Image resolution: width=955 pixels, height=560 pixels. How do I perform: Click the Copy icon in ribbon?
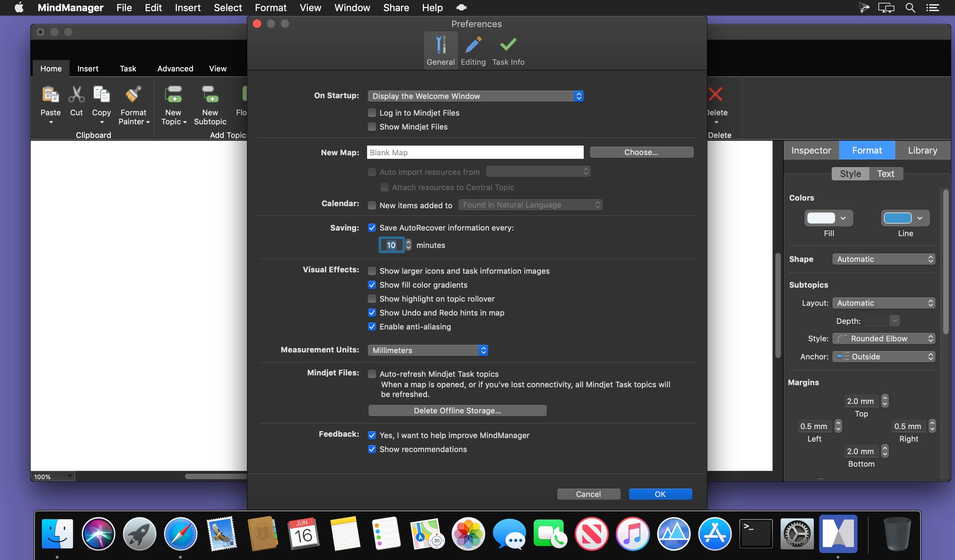(x=101, y=94)
